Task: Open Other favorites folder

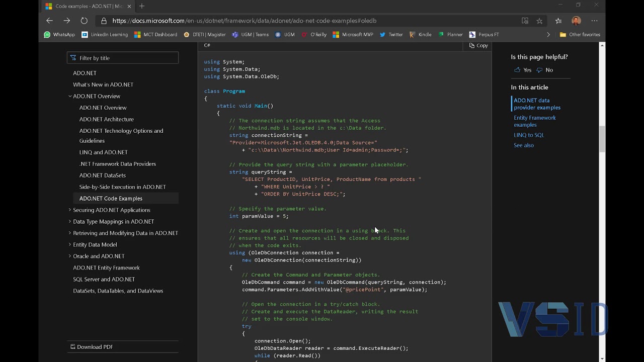Action: coord(580,35)
